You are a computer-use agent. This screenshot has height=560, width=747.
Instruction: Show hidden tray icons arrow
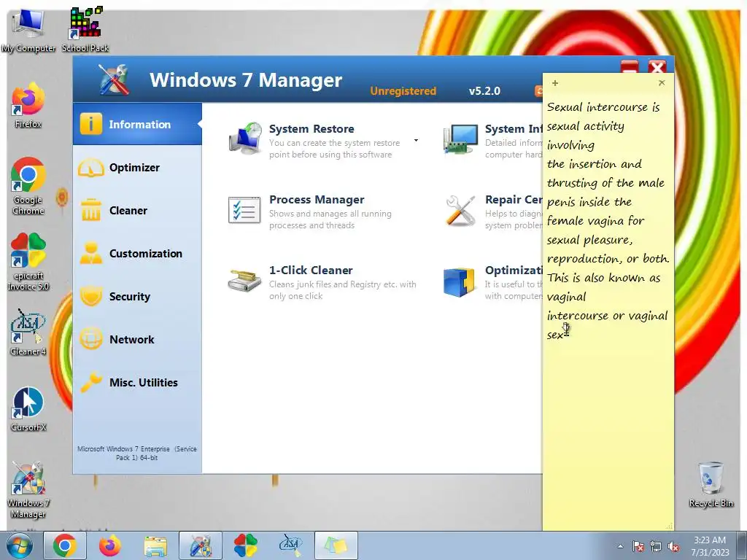coord(620,546)
